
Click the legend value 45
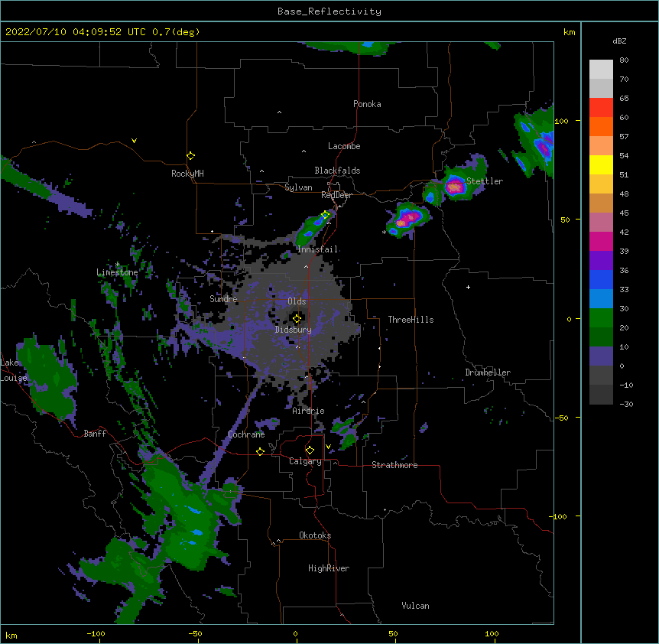pyautogui.click(x=624, y=213)
